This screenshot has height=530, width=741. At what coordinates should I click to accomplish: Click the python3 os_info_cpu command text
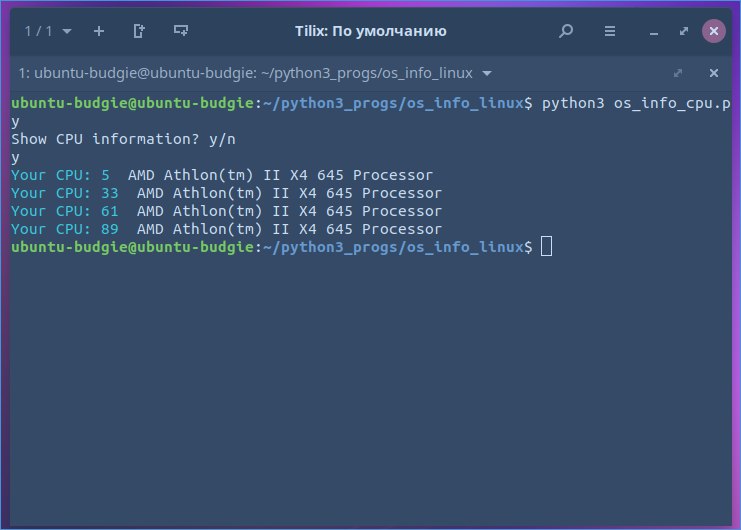[x=635, y=103]
